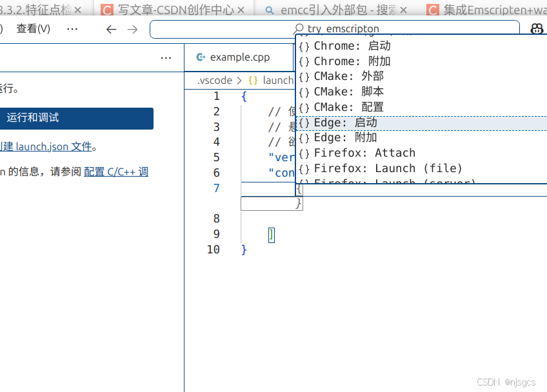The height and width of the screenshot is (392, 547).
Task: Close the 3.3.2.特征点检 tab
Action: pos(78,10)
